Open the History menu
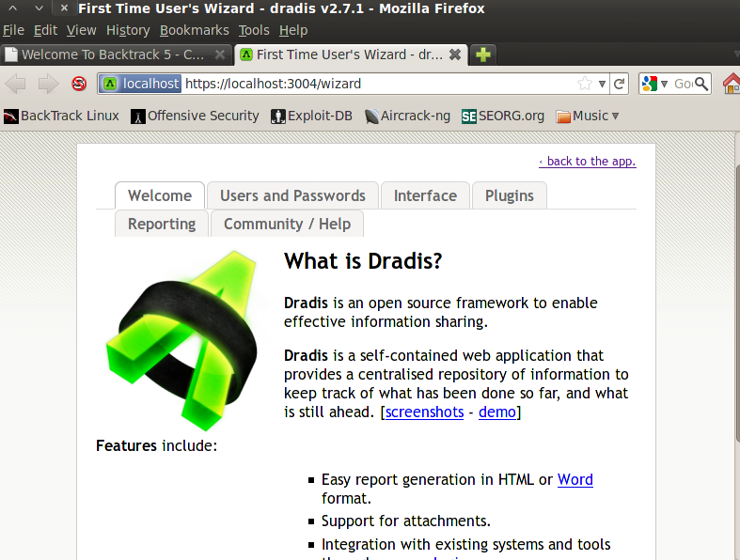This screenshot has height=560, width=740. coord(128,30)
